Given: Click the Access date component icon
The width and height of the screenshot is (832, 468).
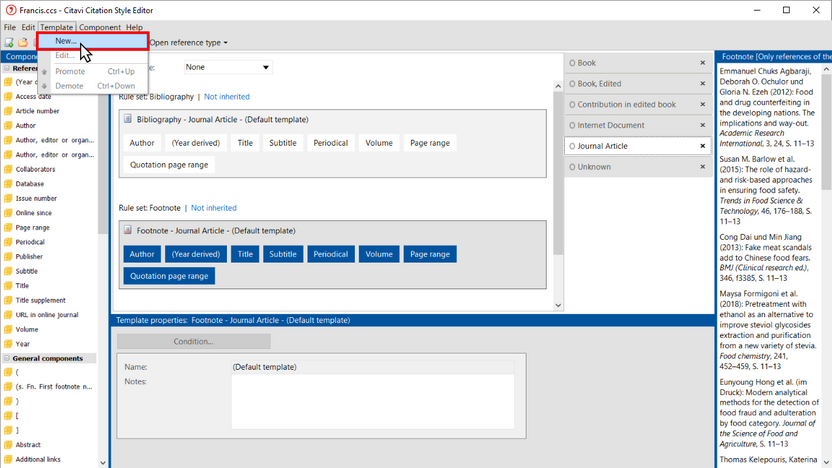Looking at the screenshot, I should 8,97.
